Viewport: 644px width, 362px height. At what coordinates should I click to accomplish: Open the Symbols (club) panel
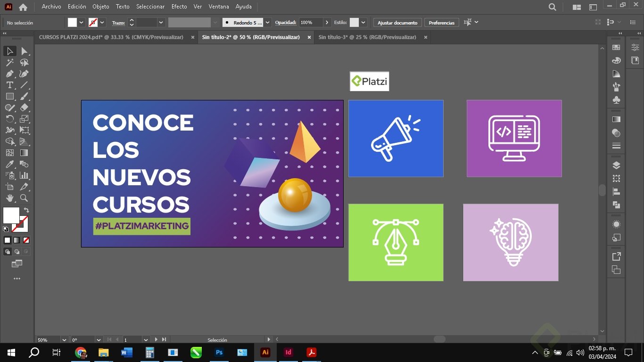pyautogui.click(x=616, y=100)
